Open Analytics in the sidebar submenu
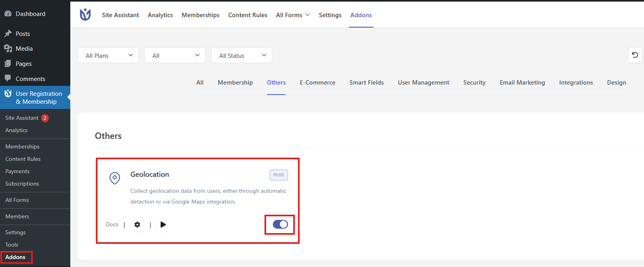 point(16,131)
